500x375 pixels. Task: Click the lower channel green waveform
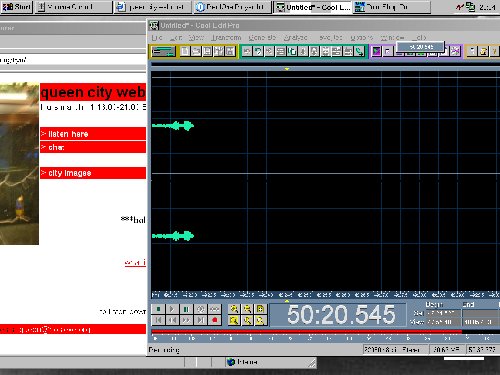[x=173, y=236]
